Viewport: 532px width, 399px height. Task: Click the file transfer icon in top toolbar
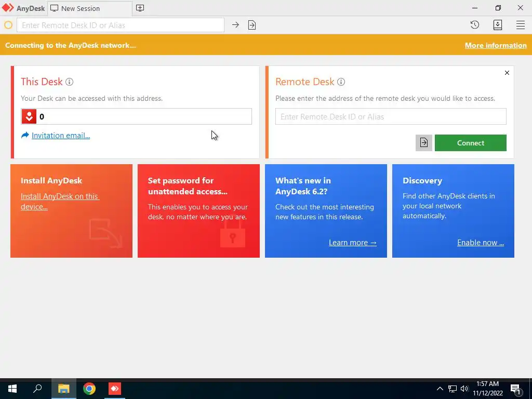click(x=252, y=25)
